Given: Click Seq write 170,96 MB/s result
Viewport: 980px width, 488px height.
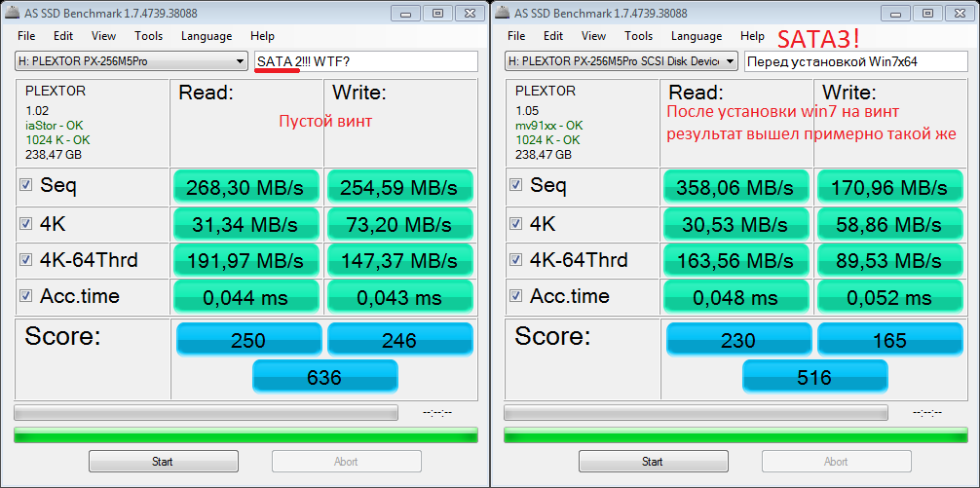Looking at the screenshot, I should click(890, 186).
